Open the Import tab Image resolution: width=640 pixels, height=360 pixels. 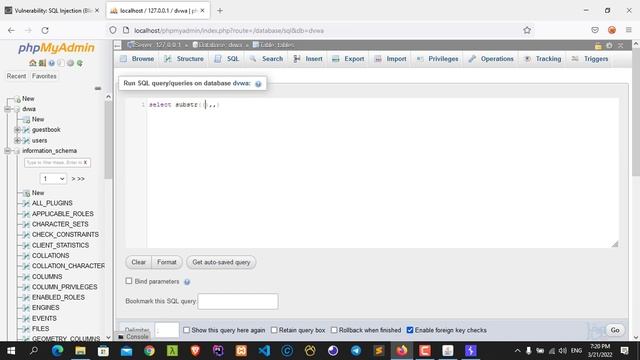coord(391,59)
